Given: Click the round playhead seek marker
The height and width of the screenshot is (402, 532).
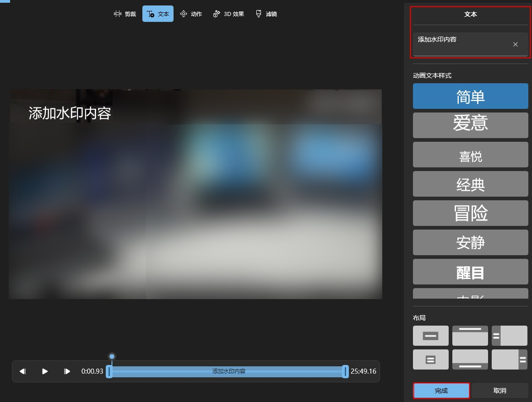Looking at the screenshot, I should 112,356.
